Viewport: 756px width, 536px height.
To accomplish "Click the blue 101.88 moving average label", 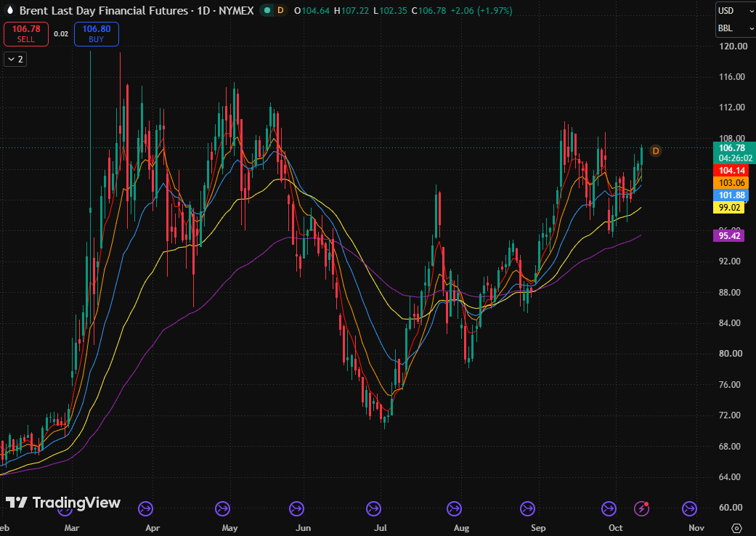I will [x=732, y=195].
